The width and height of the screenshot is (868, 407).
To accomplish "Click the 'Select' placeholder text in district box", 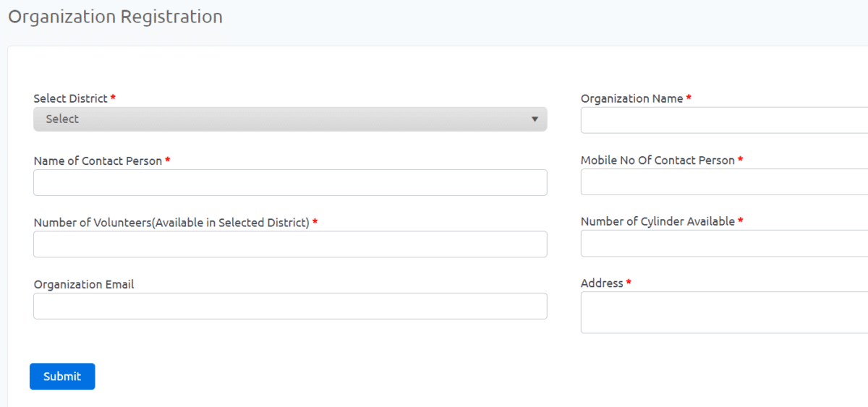I will [x=62, y=119].
